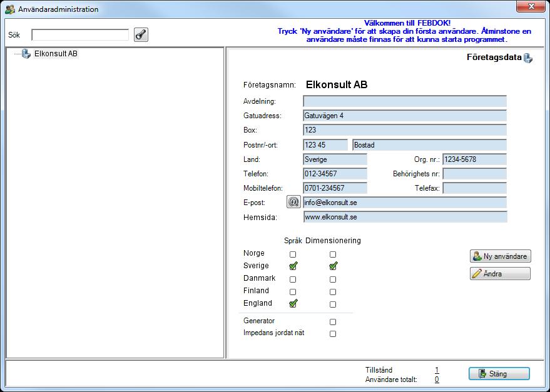
Task: Click the E-post field info@elkonsult.se
Action: [x=405, y=203]
